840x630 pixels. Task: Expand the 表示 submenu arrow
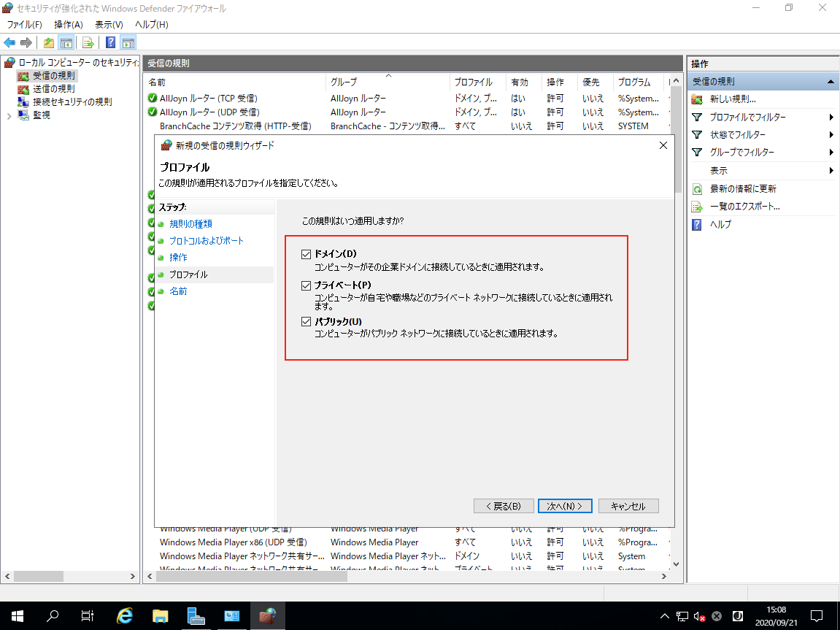(831, 171)
